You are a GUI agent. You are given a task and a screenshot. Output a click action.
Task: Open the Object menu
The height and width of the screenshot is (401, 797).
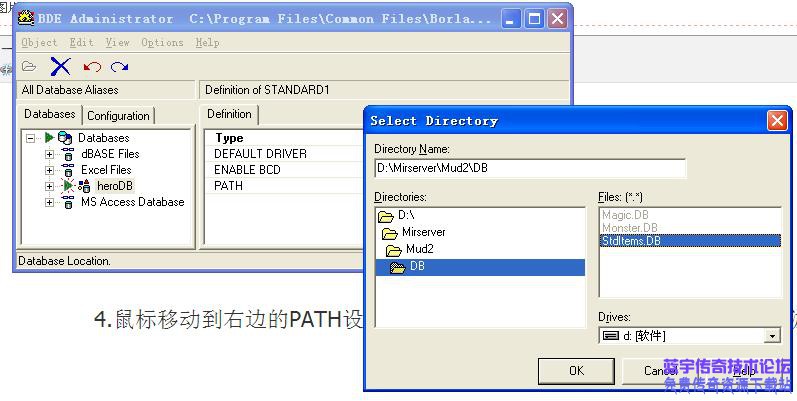(x=39, y=43)
